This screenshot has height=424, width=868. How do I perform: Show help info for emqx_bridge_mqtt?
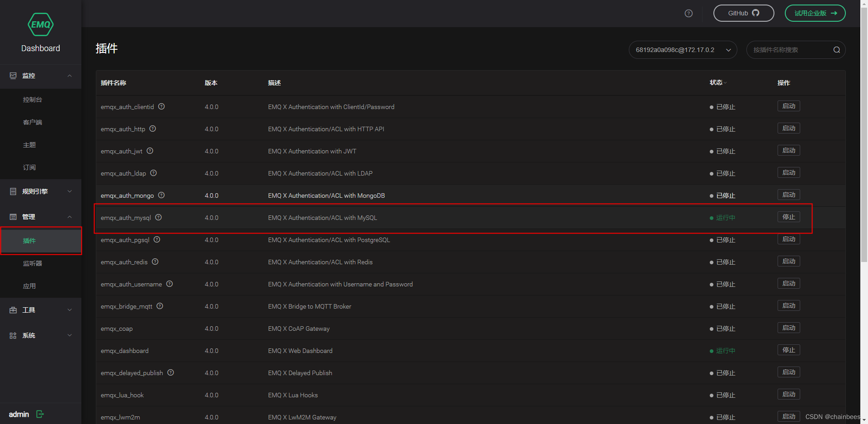(x=160, y=306)
